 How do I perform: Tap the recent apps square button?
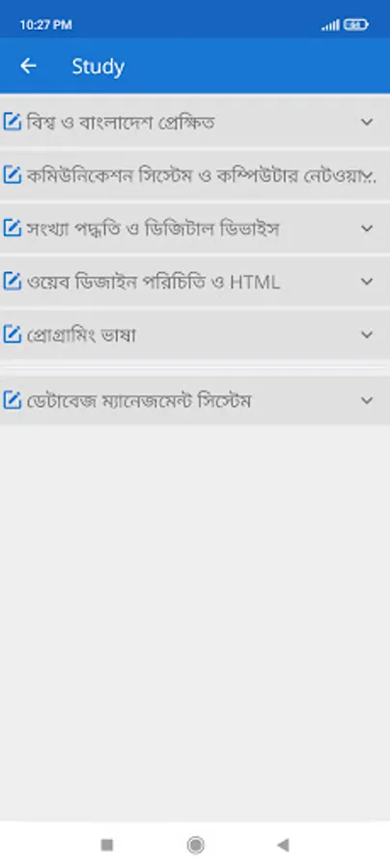tap(107, 845)
